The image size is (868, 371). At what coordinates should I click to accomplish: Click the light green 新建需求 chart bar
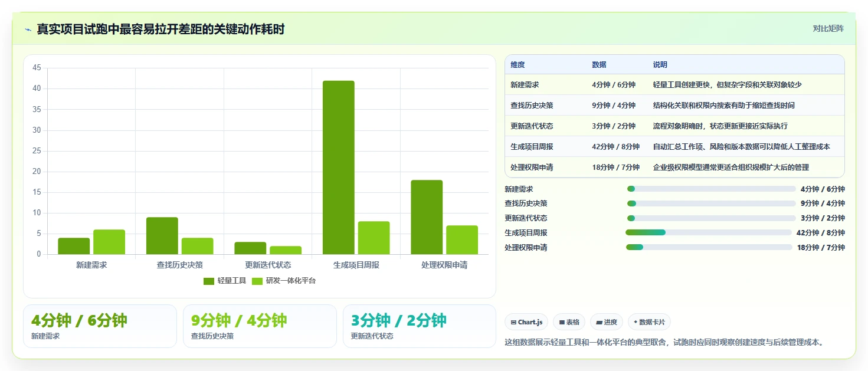[109, 242]
